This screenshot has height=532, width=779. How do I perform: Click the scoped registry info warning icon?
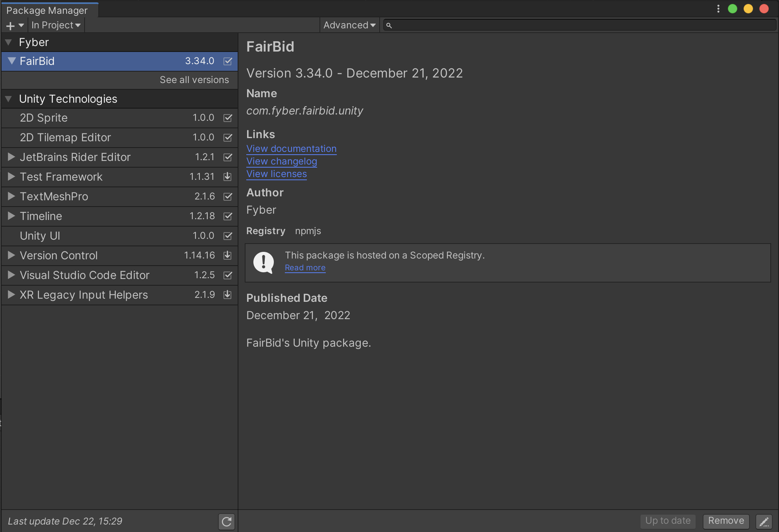[264, 262]
